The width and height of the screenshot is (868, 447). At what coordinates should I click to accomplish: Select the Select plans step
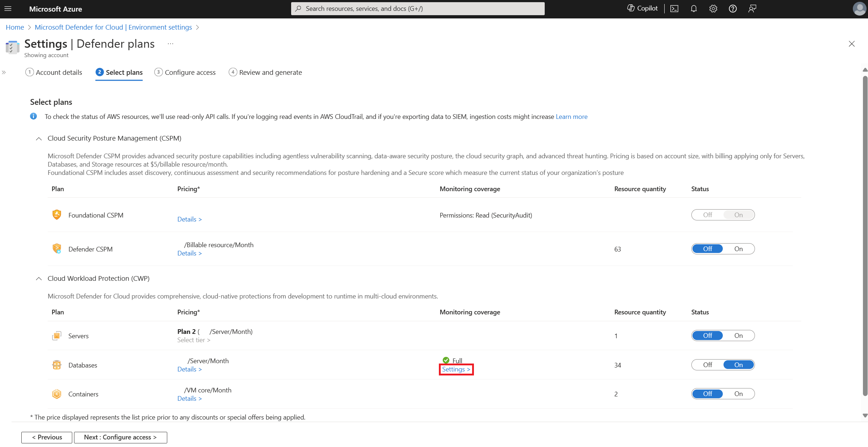pyautogui.click(x=119, y=72)
